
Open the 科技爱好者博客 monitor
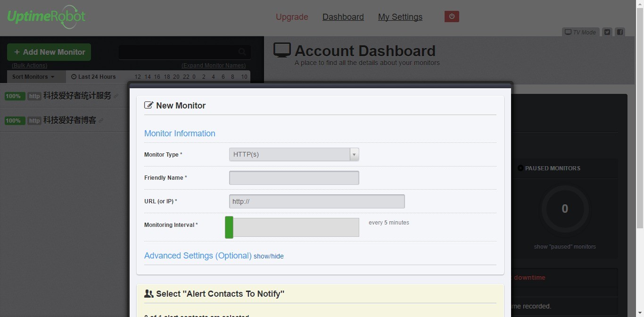coord(70,120)
